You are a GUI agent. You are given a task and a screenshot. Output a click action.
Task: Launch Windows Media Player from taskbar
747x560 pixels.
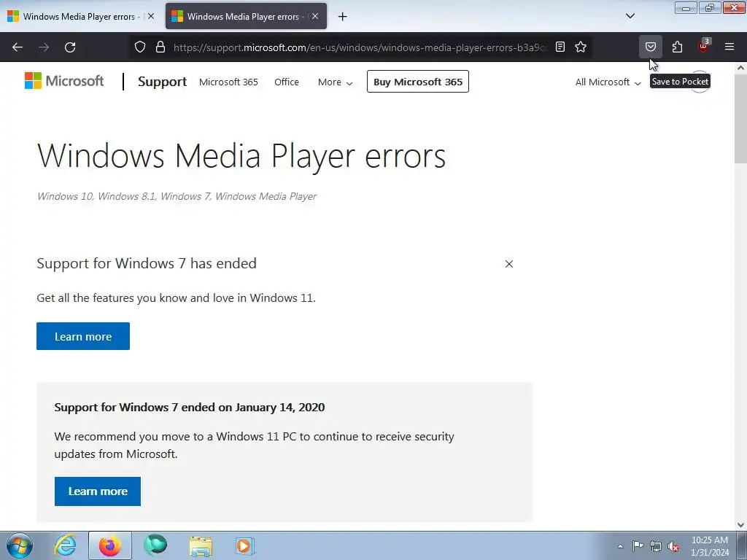245,545
